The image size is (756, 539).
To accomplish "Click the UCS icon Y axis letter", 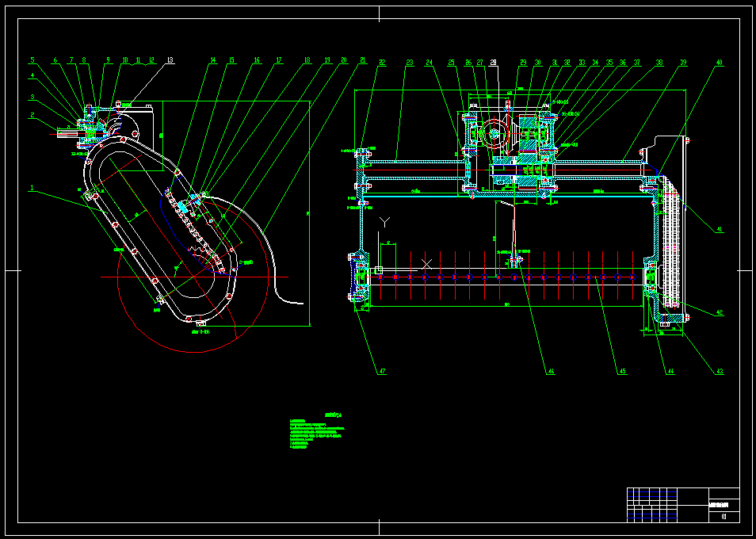I will (x=384, y=222).
